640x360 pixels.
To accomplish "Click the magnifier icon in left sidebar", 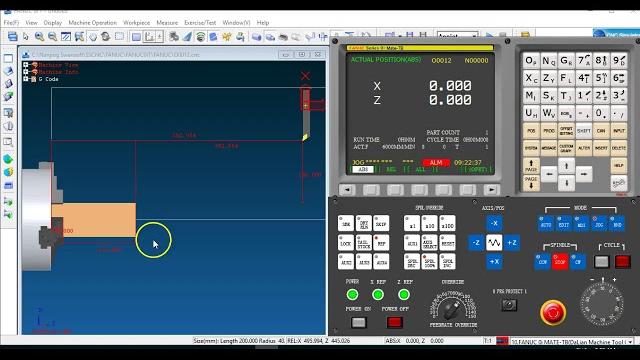I will 8,142.
